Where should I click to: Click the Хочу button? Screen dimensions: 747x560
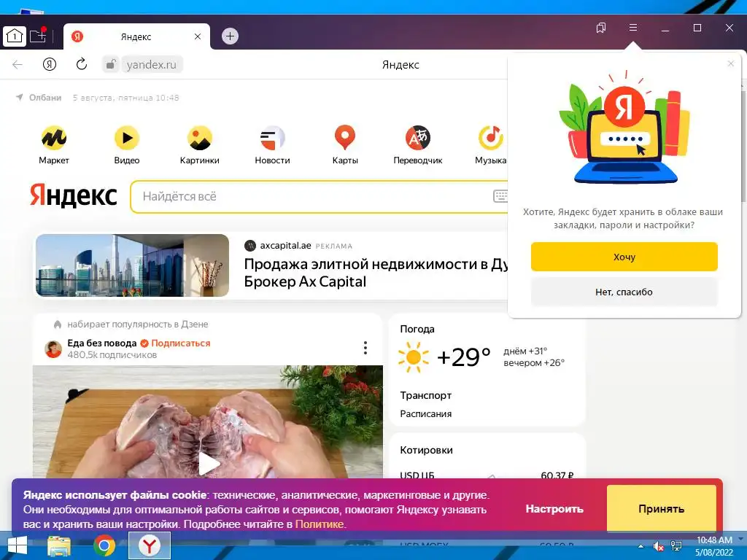coord(624,257)
